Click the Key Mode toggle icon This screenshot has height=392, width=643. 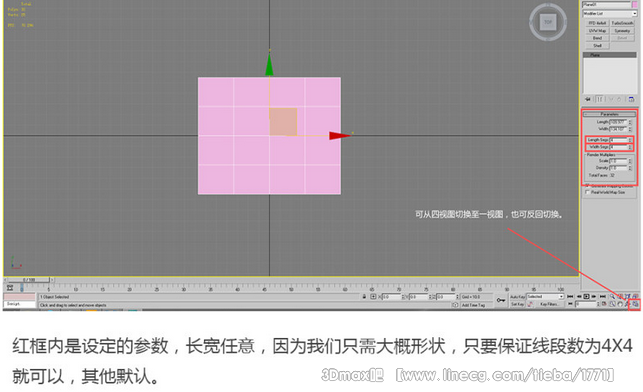click(570, 304)
